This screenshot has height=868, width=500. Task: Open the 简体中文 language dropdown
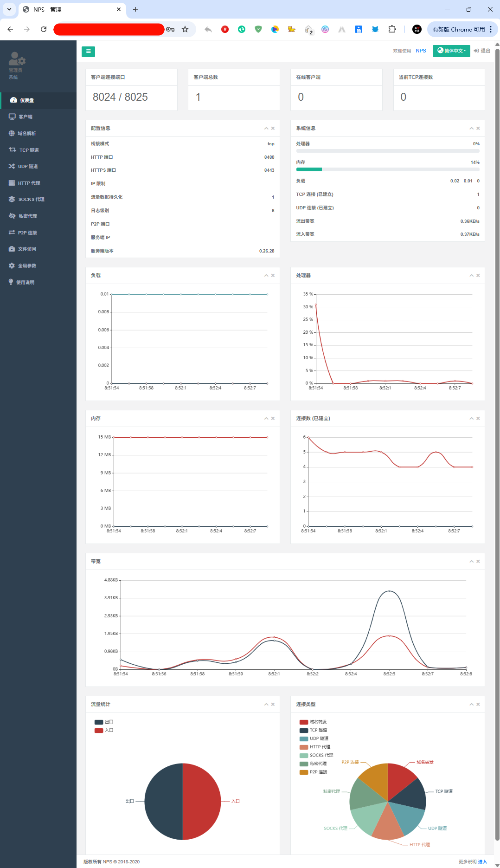(451, 51)
